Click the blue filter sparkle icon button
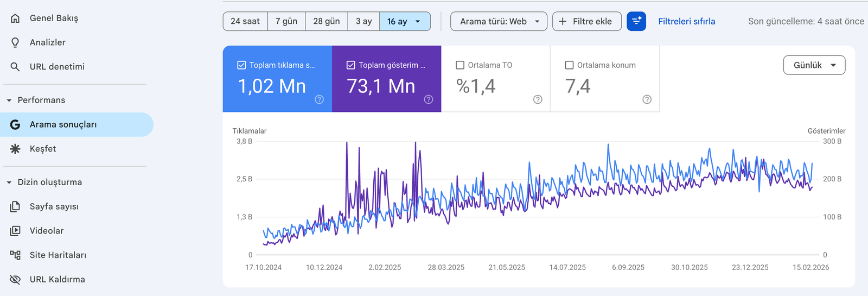 point(636,21)
